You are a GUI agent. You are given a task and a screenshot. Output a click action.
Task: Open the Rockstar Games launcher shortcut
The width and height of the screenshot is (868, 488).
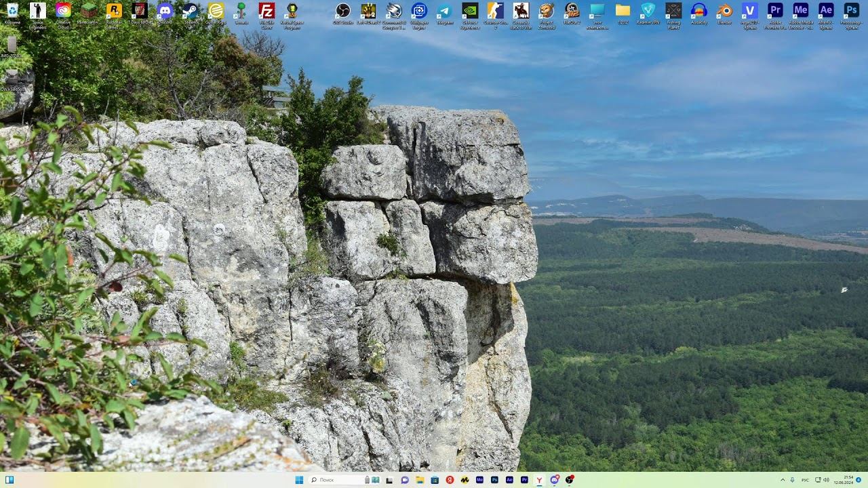114,11
